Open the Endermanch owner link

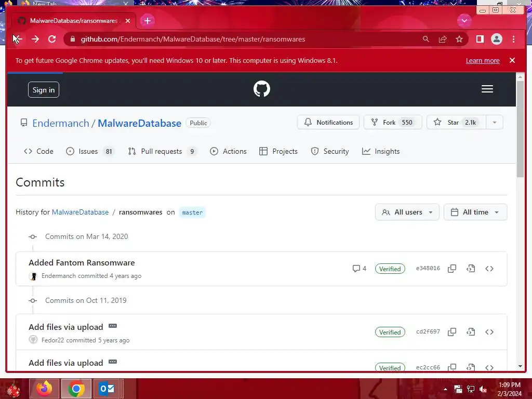(x=61, y=123)
